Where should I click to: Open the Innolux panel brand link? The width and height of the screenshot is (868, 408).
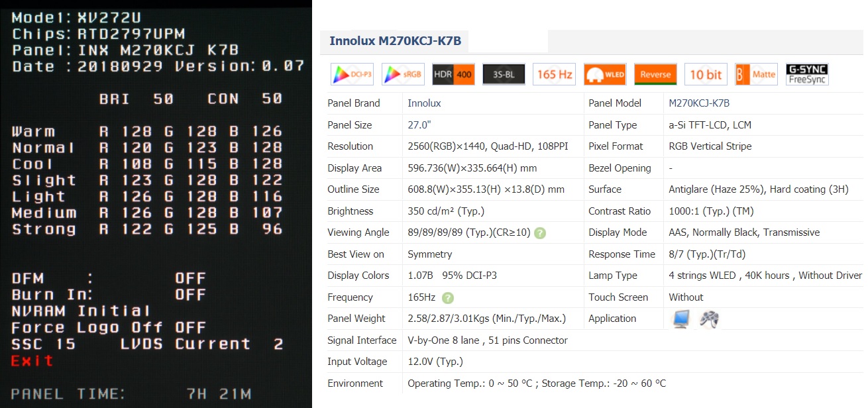424,103
